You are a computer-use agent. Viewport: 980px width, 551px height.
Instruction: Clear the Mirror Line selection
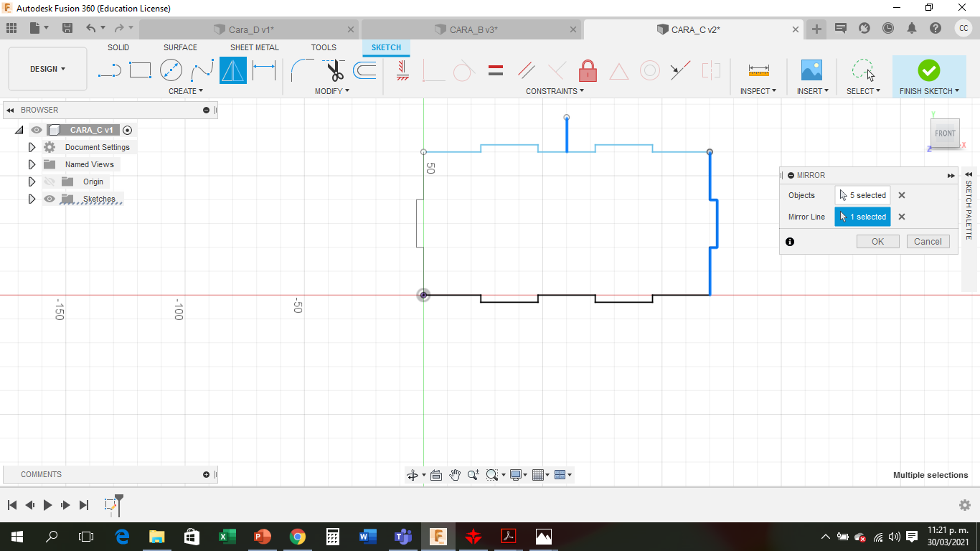[902, 217]
